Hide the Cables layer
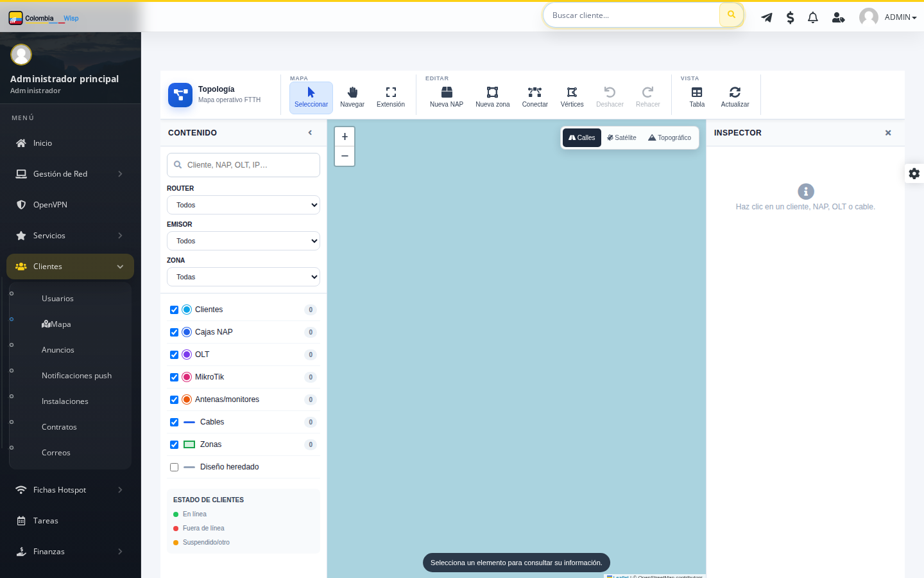This screenshot has height=578, width=924. pos(174,422)
